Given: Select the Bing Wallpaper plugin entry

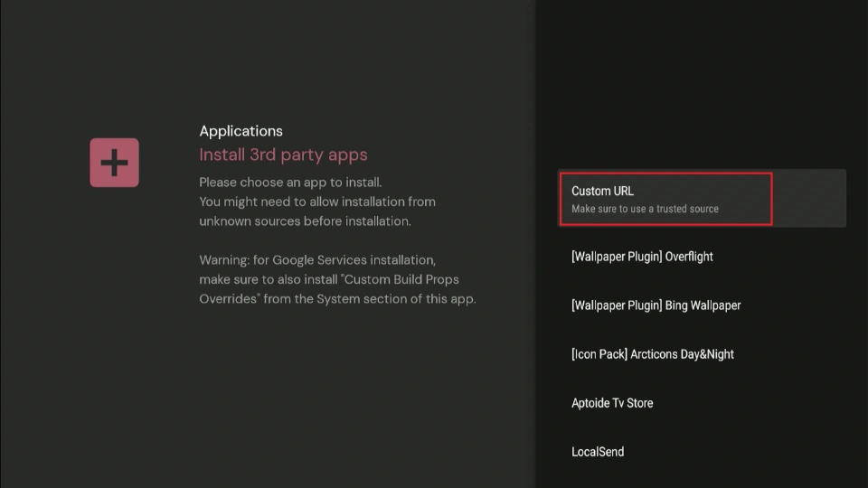Looking at the screenshot, I should [x=656, y=305].
